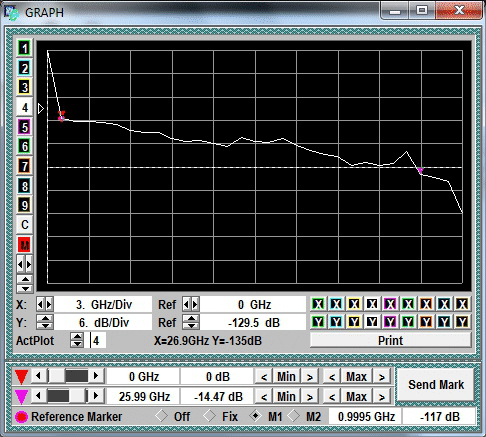Image resolution: width=486 pixels, height=437 pixels.
Task: Click the 3. GHz/Div field
Action: click(x=103, y=304)
